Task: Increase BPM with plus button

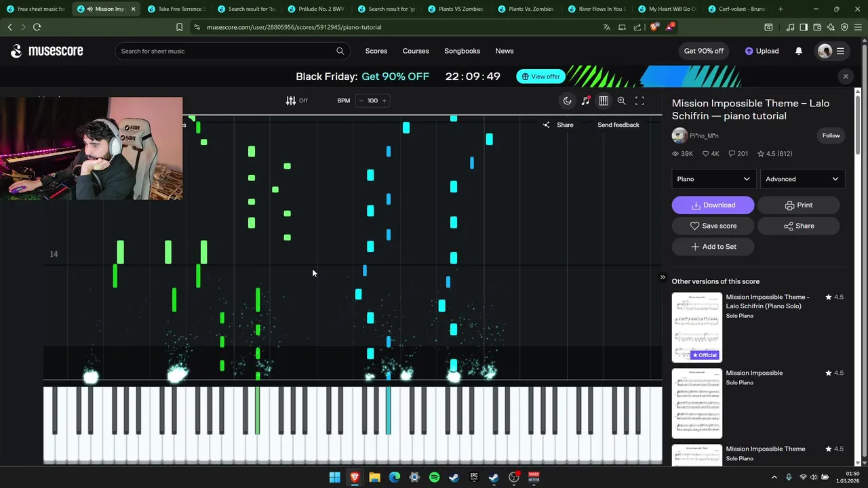Action: tap(384, 100)
